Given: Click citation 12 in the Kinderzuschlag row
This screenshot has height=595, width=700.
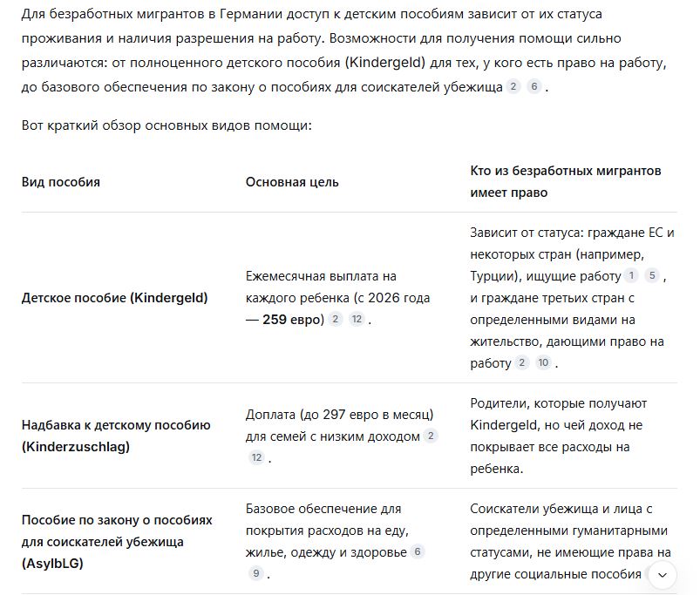Looking at the screenshot, I should click(256, 457).
